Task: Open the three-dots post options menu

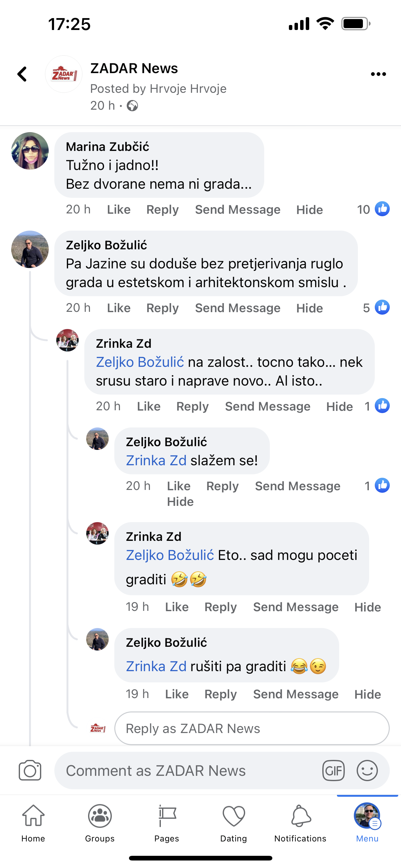Action: coord(378,74)
